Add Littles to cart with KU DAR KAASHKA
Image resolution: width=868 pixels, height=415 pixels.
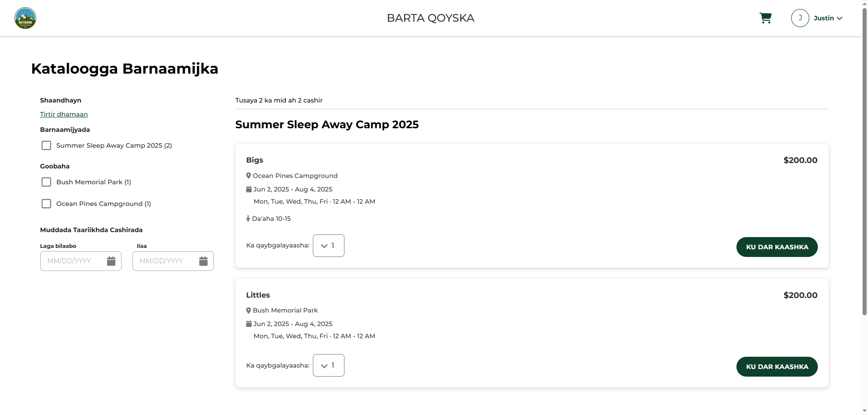pos(777,367)
